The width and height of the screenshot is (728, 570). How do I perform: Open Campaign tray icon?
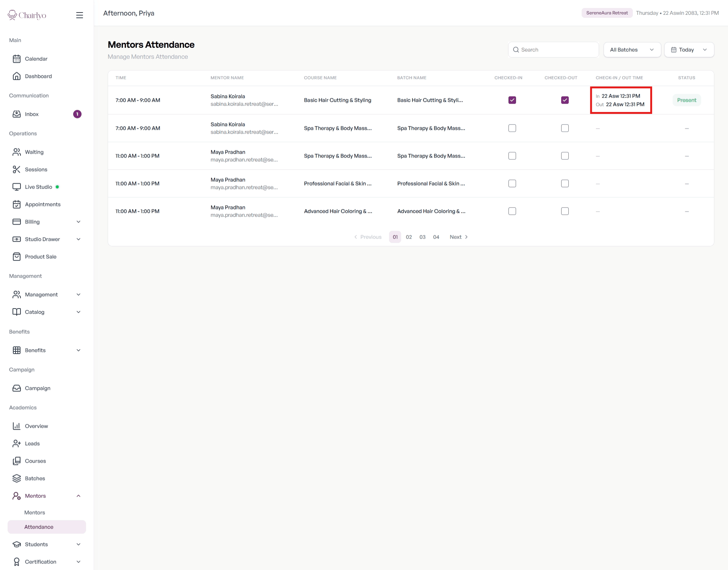[x=17, y=388]
